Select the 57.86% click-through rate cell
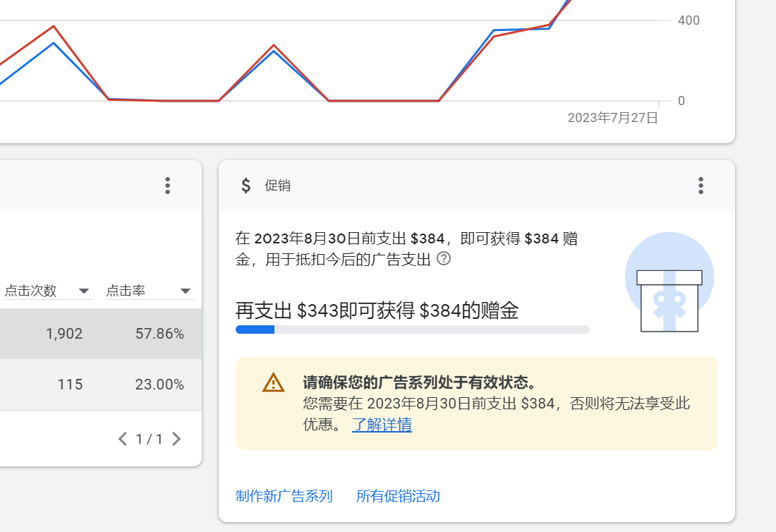Screen dimensions: 776x532 pos(159,334)
